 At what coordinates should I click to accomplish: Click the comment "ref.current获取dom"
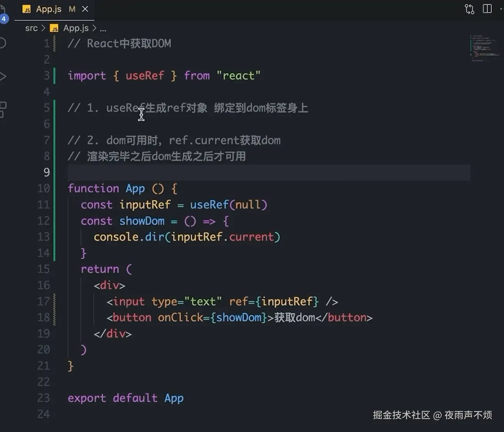point(225,140)
